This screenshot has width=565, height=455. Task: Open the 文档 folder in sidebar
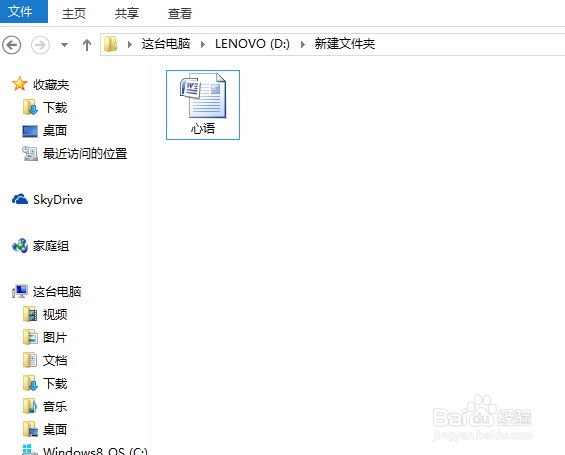pyautogui.click(x=55, y=361)
